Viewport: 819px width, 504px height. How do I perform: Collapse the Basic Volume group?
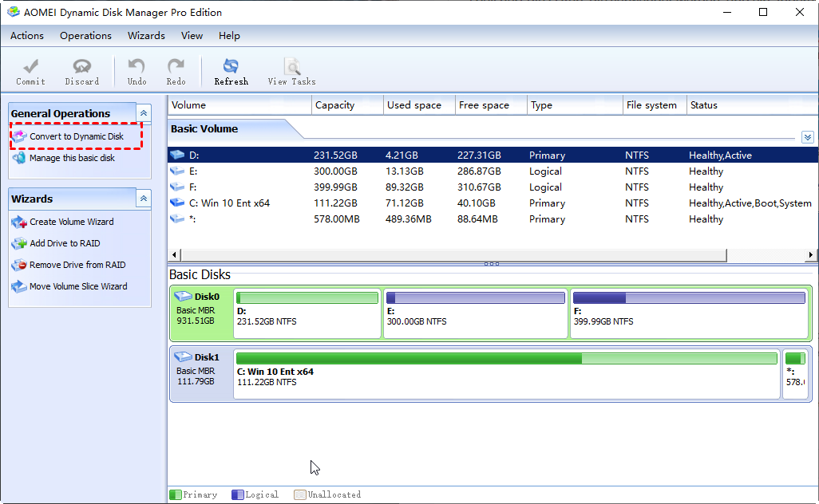[808, 137]
